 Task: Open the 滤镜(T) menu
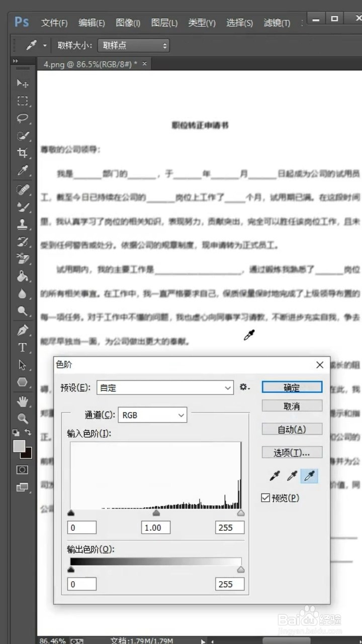coord(277,23)
